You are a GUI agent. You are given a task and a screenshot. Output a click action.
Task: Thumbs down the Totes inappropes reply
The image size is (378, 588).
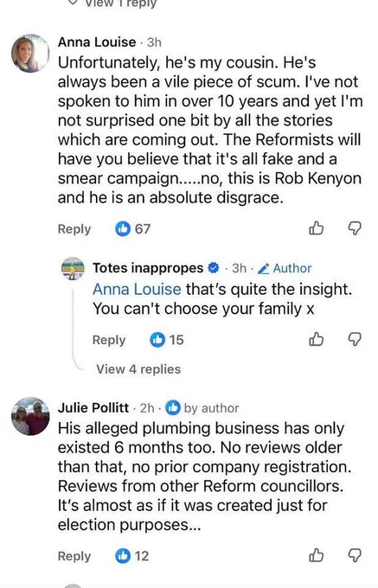click(x=355, y=339)
